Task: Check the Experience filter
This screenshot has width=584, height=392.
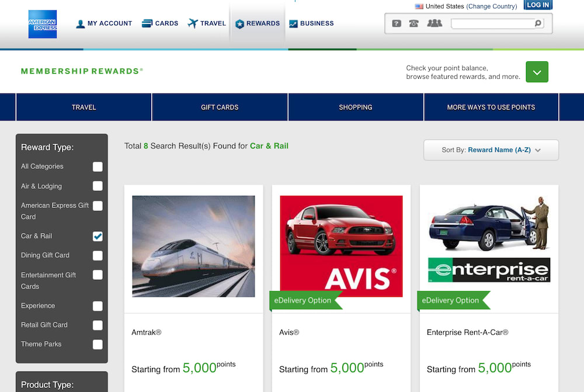Action: pyautogui.click(x=98, y=306)
